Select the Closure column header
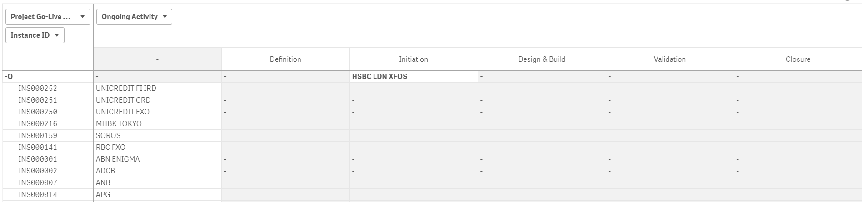Viewport: 868px width, 202px height. coord(798,59)
